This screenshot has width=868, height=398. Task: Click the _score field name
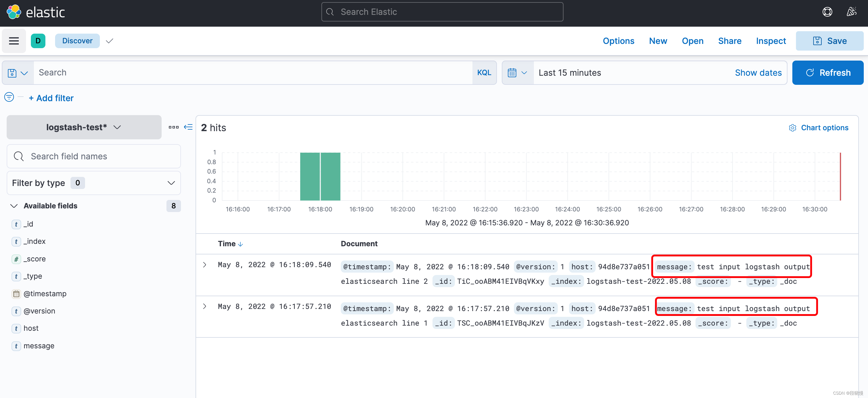[x=35, y=259]
